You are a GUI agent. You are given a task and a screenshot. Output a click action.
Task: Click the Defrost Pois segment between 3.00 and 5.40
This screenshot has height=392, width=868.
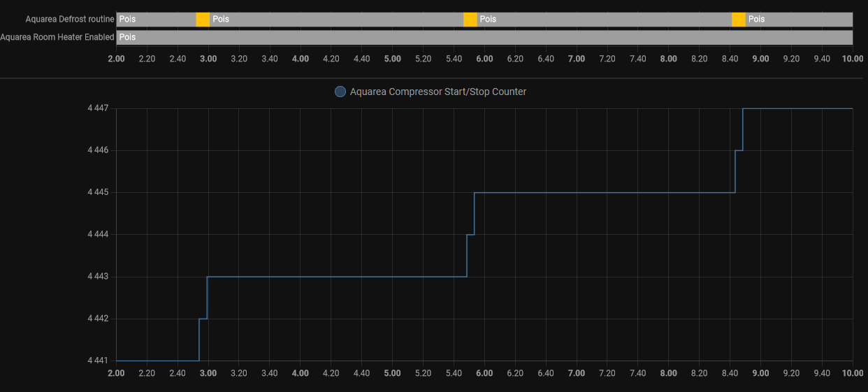click(336, 20)
